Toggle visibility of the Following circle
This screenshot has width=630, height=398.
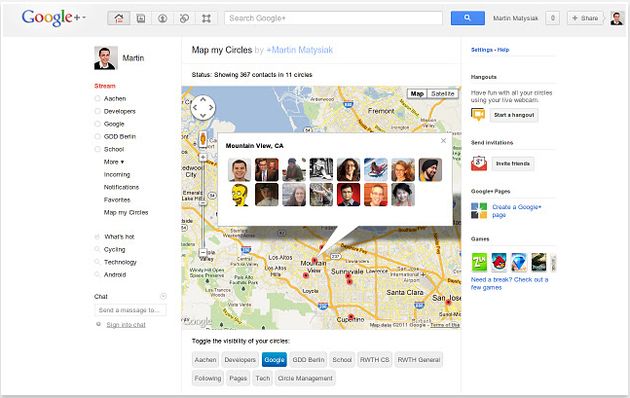click(x=208, y=378)
